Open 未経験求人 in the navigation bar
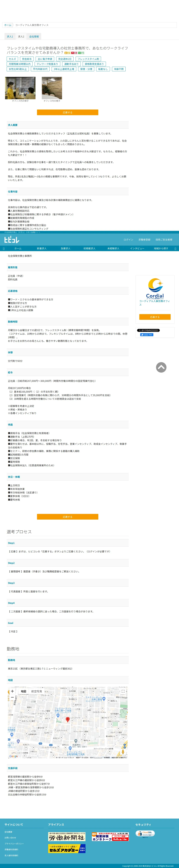 coord(113,248)
